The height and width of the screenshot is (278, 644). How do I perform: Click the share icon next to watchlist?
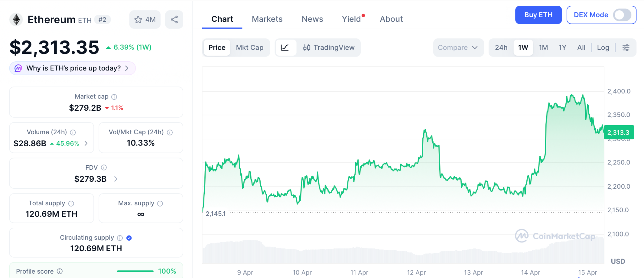pos(174,19)
